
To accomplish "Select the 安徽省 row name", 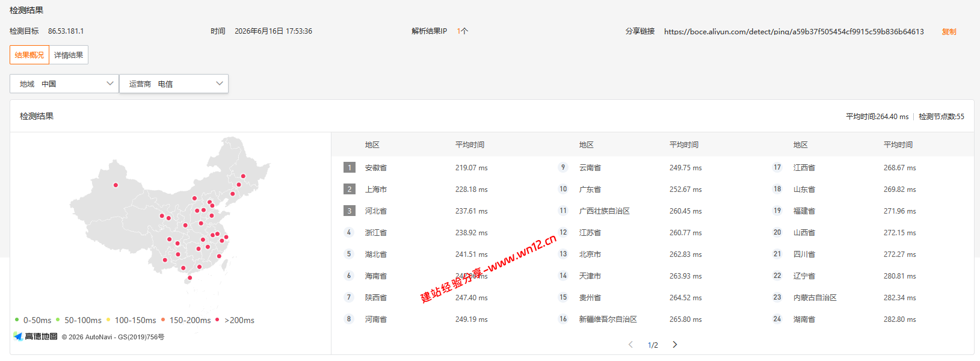I will pyautogui.click(x=376, y=168).
